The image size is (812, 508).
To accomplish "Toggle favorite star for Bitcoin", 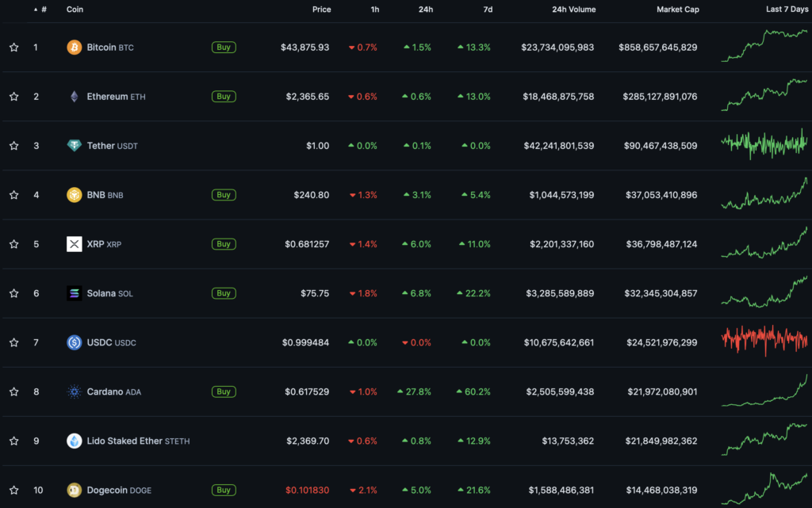I will (x=13, y=48).
